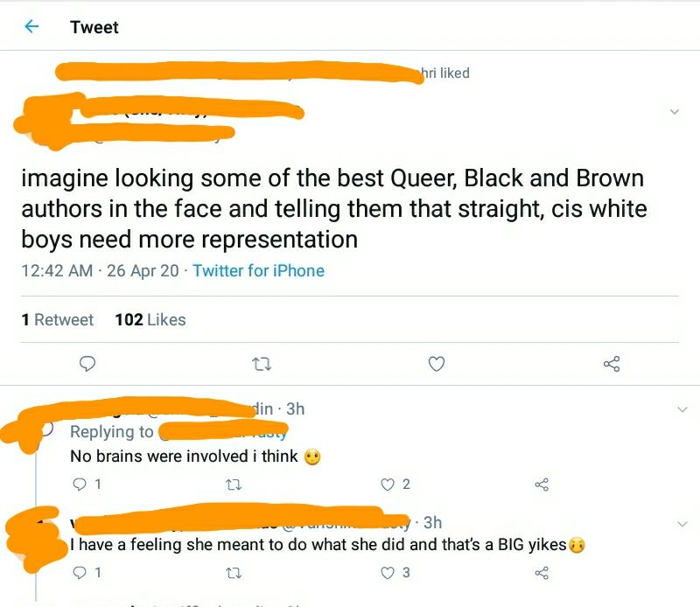View the '102 Likes' list
Screen dimensions: 700x607
(150, 319)
